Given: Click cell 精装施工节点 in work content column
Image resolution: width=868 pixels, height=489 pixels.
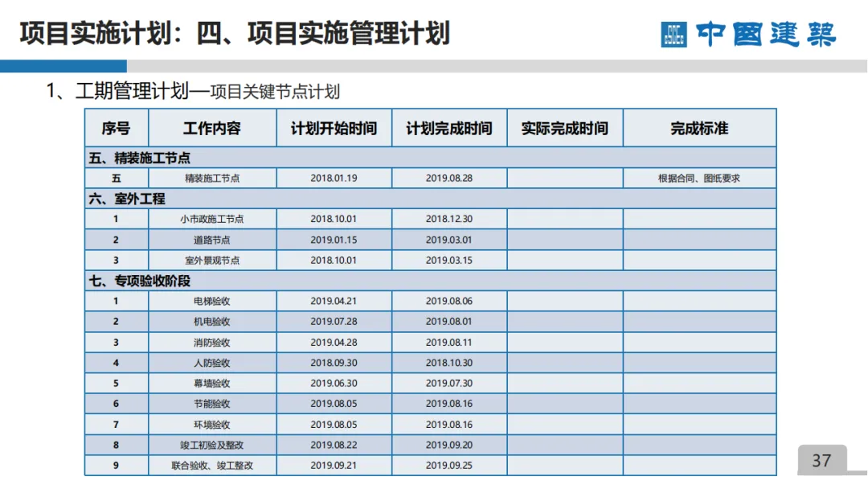Looking at the screenshot, I should [212, 179].
